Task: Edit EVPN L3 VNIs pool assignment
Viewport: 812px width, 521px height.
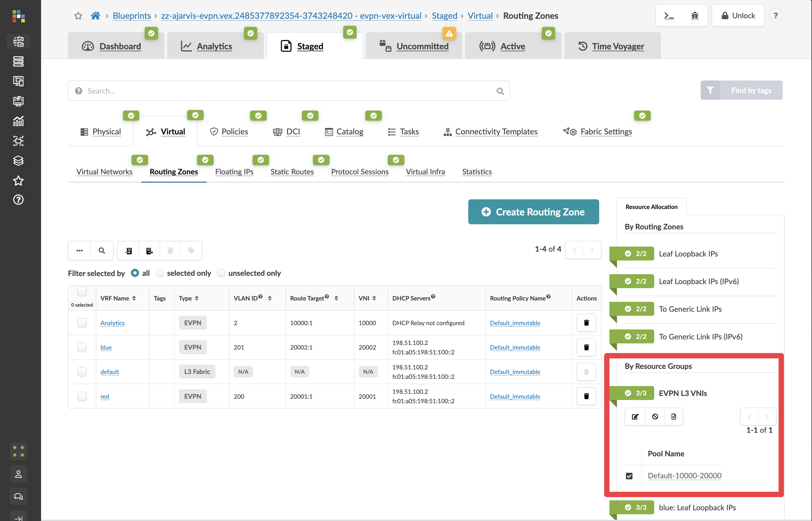Action: coord(635,416)
